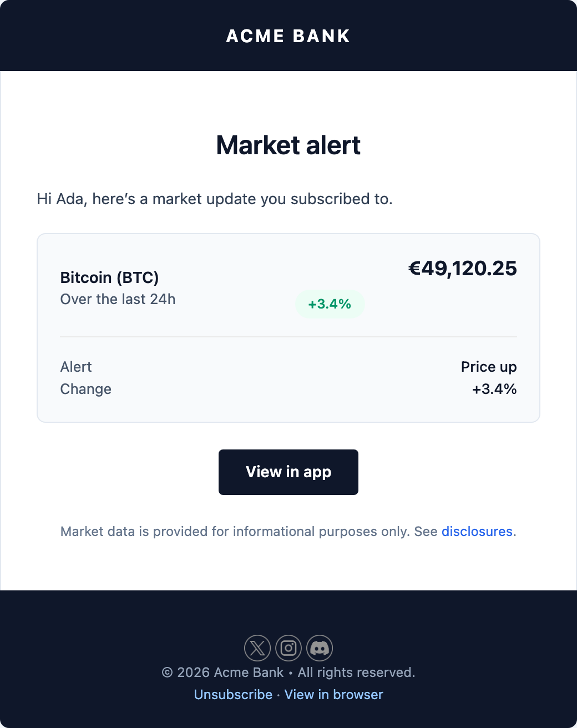The image size is (577, 728).
Task: Open the disclosures link
Action: pos(477,531)
